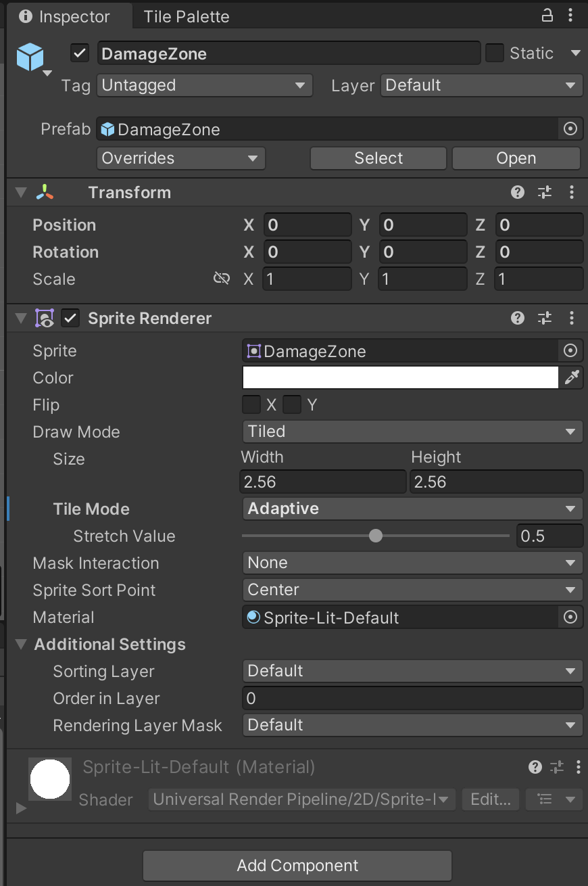Click the Stretch Value slider handle
The image size is (588, 886).
[x=376, y=536]
